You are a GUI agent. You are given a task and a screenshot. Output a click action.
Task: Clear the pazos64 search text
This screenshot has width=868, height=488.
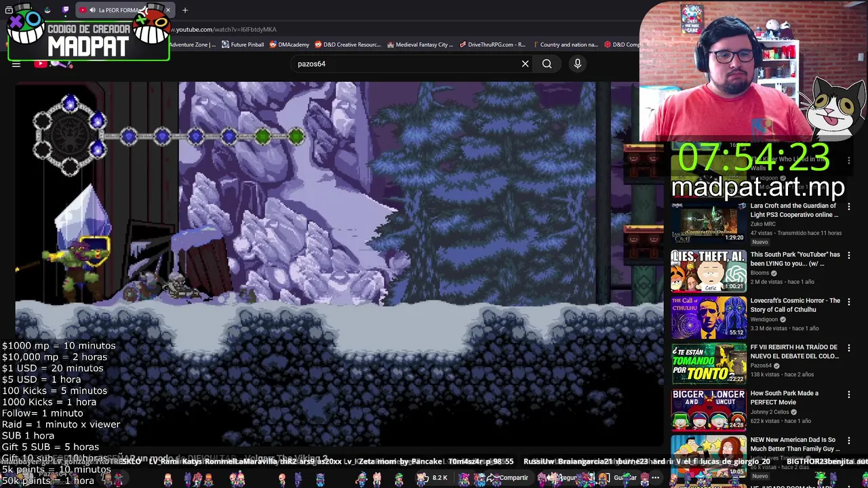click(x=525, y=64)
